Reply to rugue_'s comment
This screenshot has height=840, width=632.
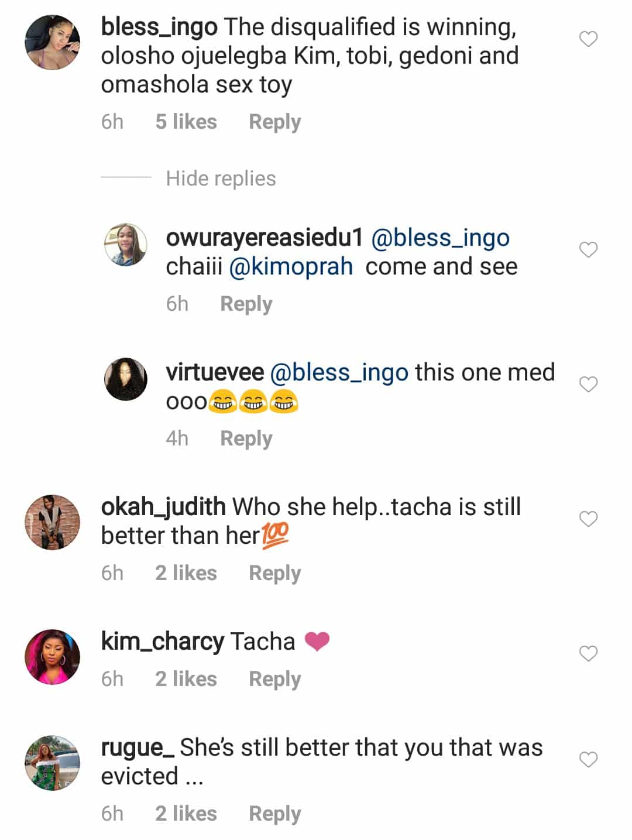(x=274, y=814)
